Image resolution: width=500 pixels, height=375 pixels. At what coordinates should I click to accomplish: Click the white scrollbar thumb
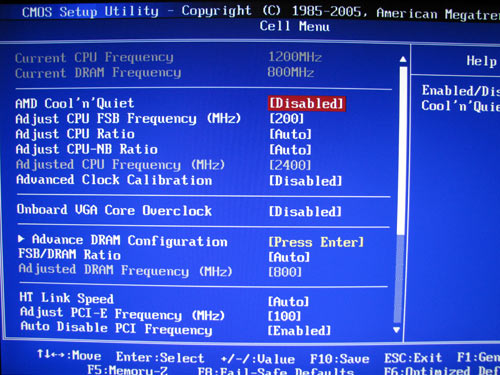tap(402, 150)
